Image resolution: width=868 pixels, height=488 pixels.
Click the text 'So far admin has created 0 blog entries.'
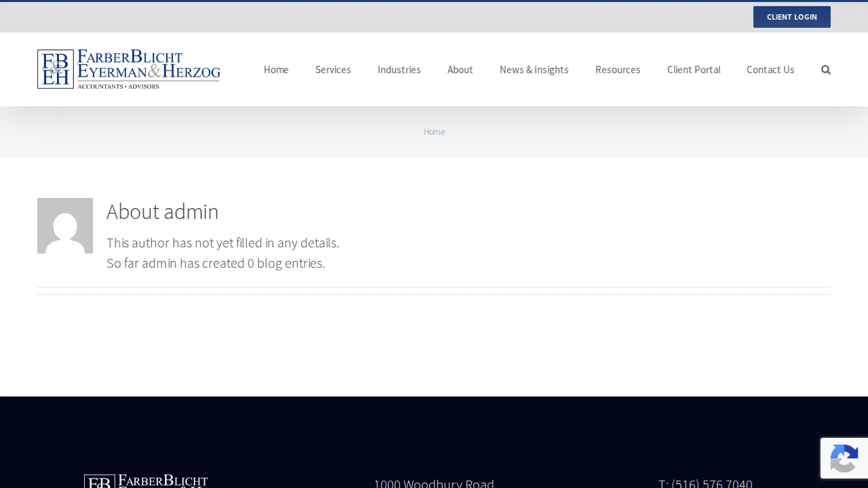(216, 263)
